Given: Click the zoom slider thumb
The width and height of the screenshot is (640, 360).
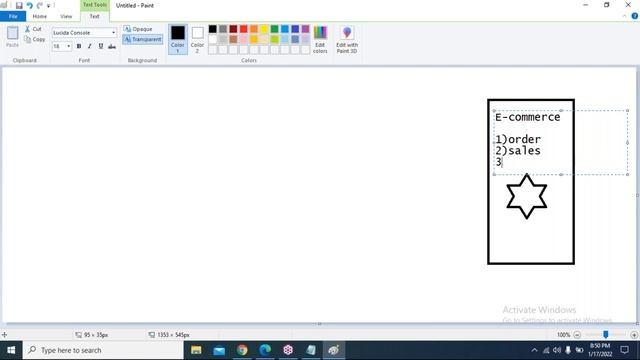Looking at the screenshot, I should (x=606, y=335).
